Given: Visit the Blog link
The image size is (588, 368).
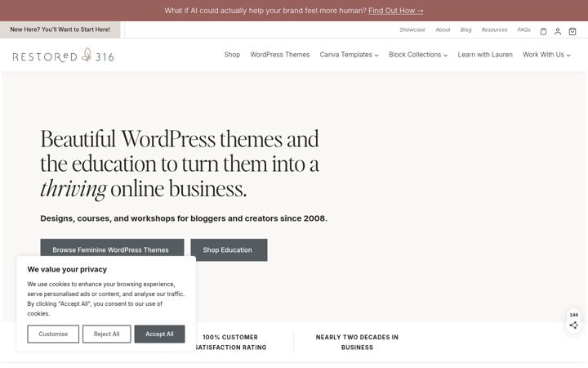Looking at the screenshot, I should pos(465,29).
